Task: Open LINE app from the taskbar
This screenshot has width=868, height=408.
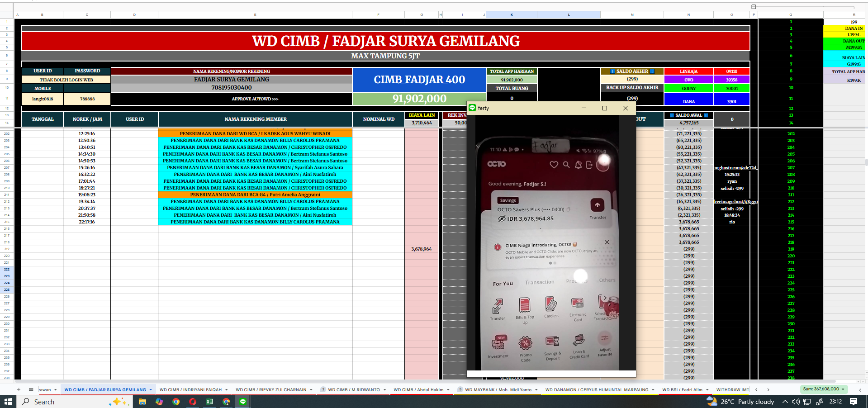Action: click(243, 402)
